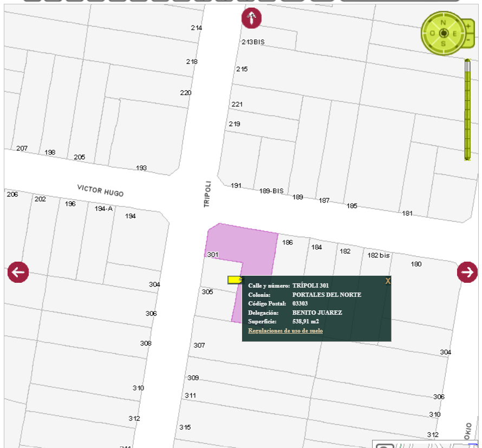Pan the map east with the right arrow
The height and width of the screenshot is (448, 482).
[x=467, y=272]
